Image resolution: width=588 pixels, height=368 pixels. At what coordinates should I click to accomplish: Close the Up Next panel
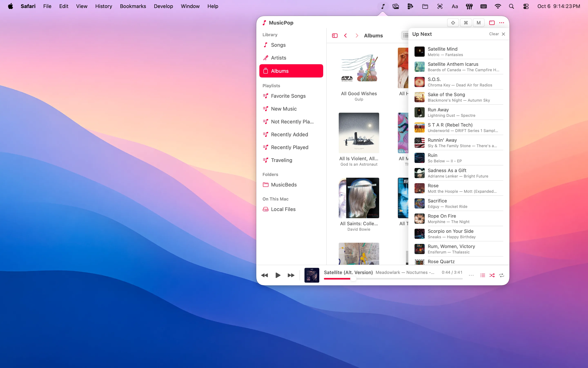point(503,34)
